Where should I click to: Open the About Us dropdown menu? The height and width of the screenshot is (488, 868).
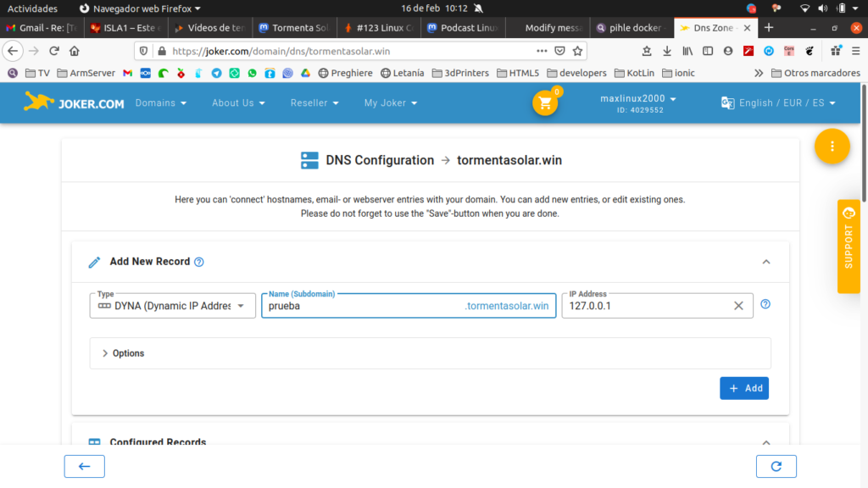click(238, 103)
